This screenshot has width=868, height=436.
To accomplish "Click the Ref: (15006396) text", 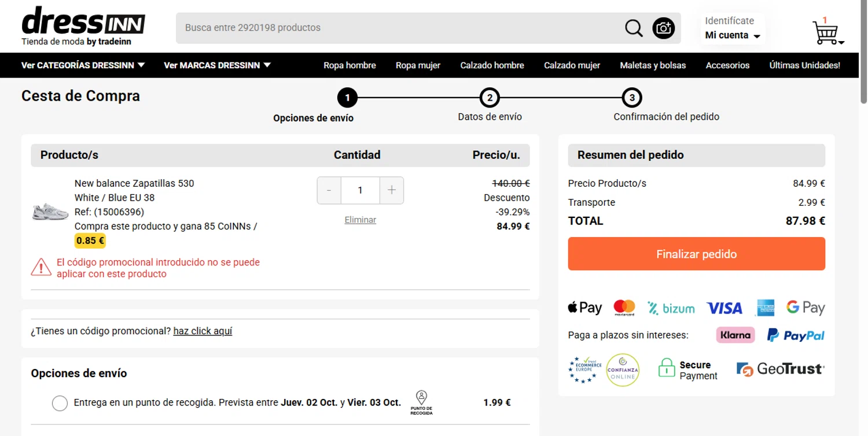I will click(x=109, y=212).
